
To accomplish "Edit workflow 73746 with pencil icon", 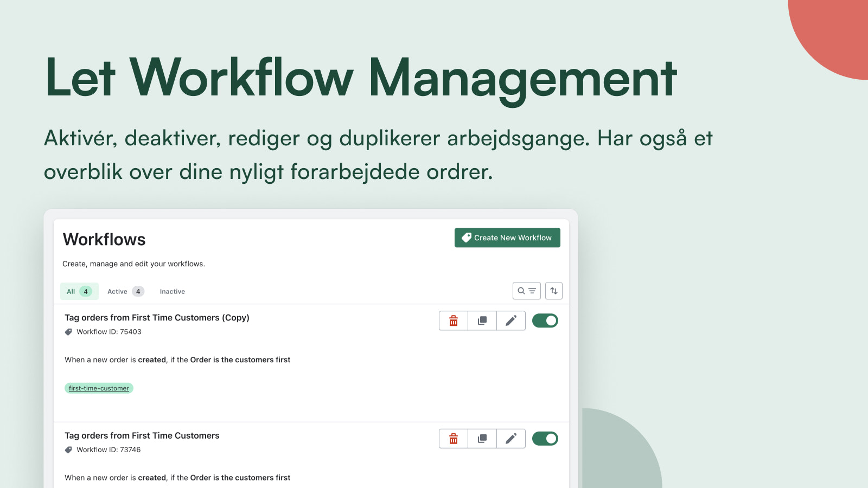I will pyautogui.click(x=511, y=438).
